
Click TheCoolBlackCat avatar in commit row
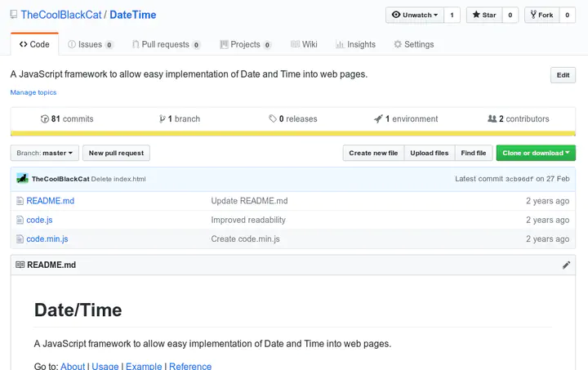point(23,178)
